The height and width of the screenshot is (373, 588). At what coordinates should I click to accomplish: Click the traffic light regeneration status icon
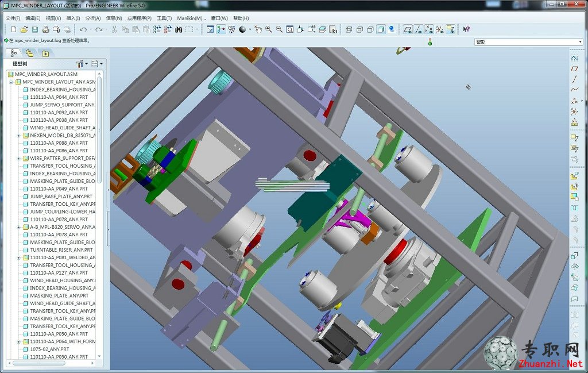point(430,42)
